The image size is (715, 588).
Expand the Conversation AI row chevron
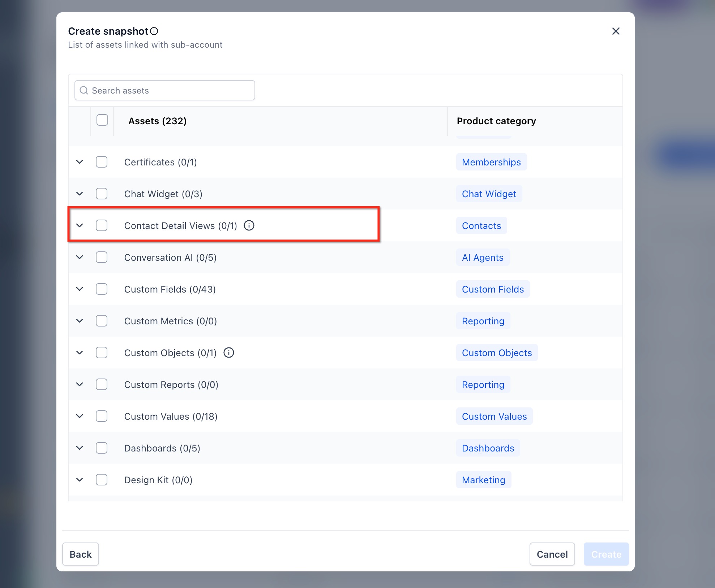coord(80,257)
